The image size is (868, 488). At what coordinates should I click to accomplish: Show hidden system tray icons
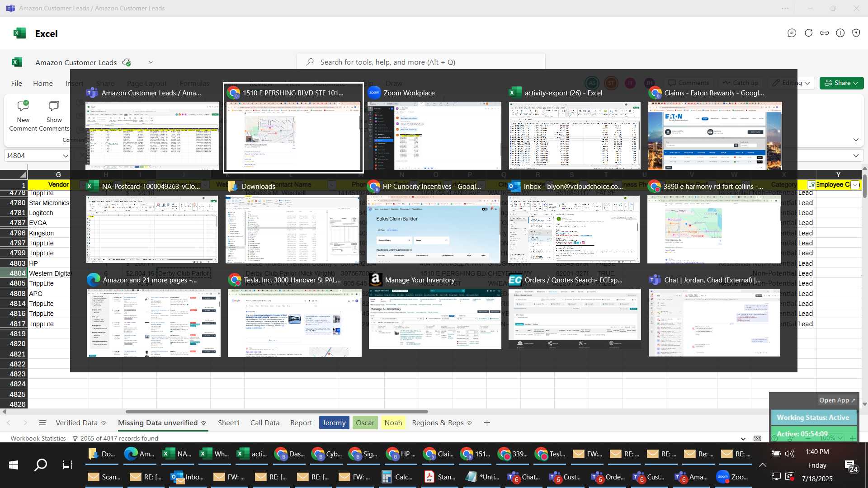762,465
